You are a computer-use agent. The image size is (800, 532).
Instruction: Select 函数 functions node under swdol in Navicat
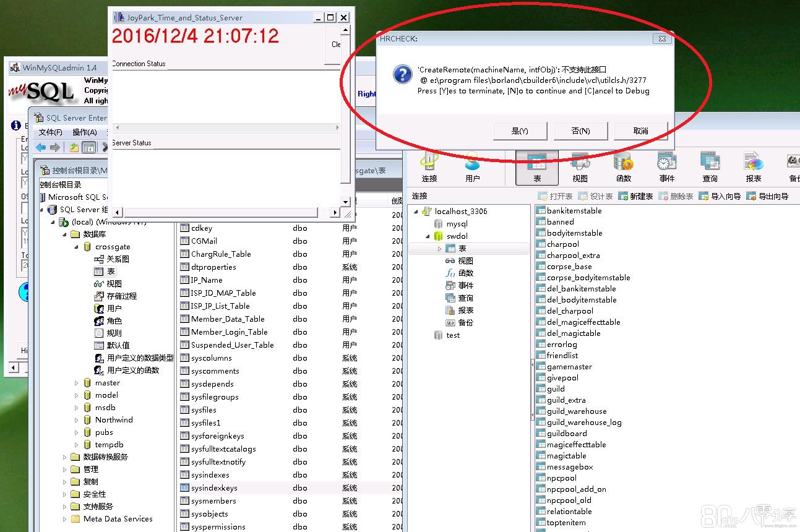[x=459, y=273]
